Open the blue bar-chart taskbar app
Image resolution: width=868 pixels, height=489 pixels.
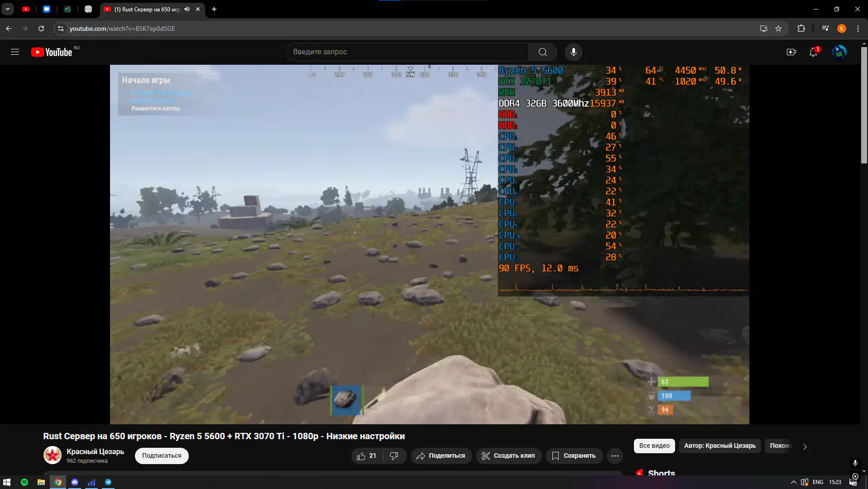91,482
